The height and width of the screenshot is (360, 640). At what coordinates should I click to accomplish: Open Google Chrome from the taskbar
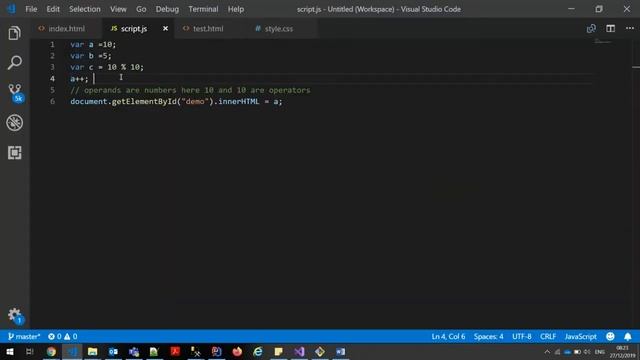51,351
